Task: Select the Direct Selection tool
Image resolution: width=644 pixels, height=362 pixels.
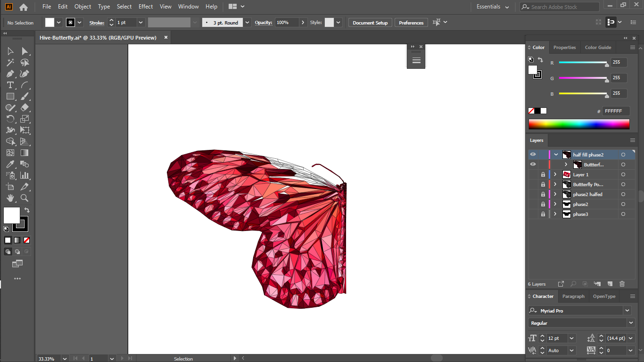Action: 25,51
